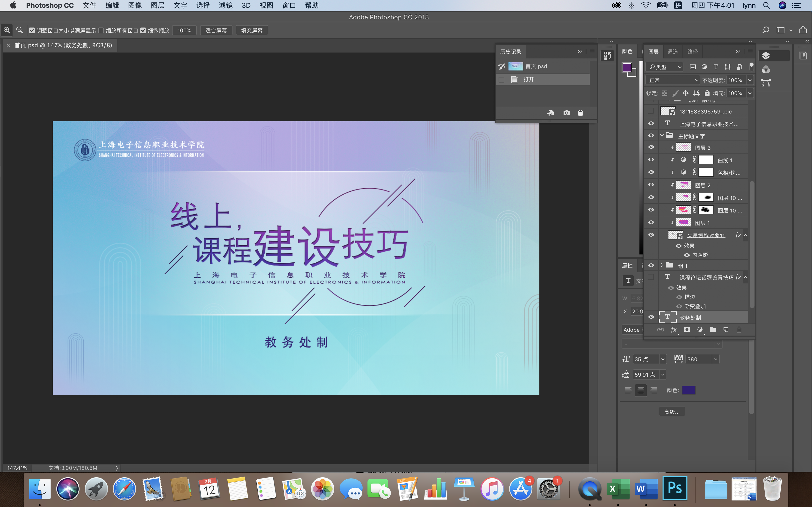Expand the 组 1 layer group
Screen dimensions: 812x507
click(662, 265)
